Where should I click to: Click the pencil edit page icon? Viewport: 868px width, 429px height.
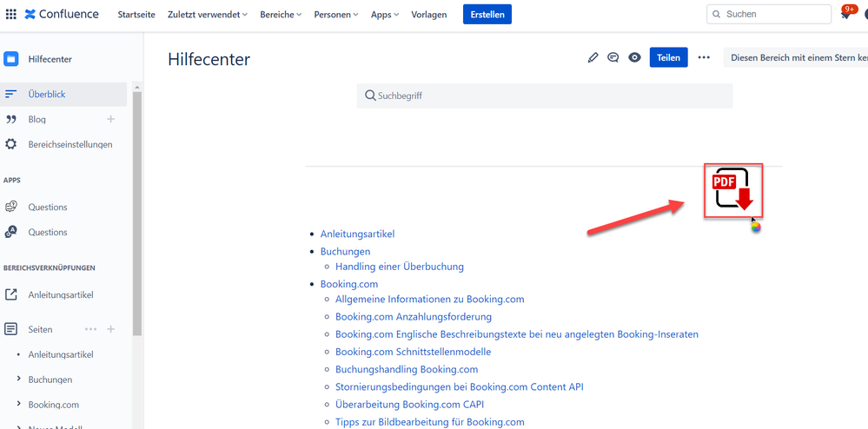[x=593, y=57]
